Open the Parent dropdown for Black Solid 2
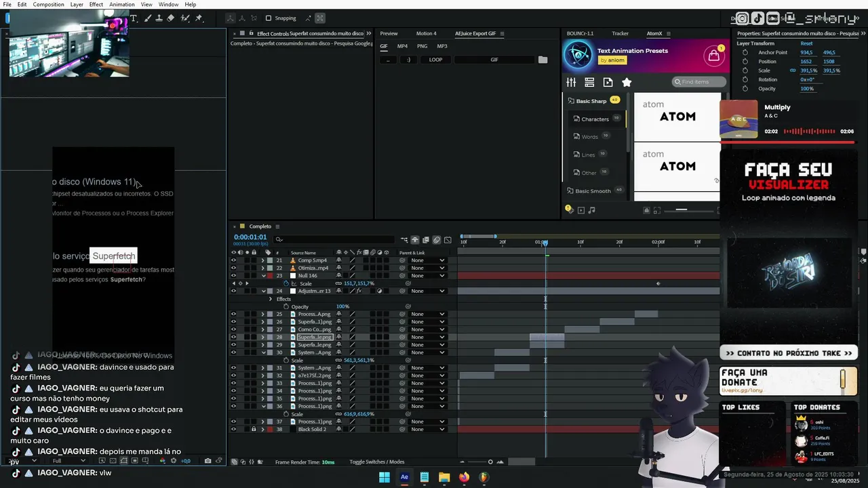The height and width of the screenshot is (488, 868). (x=427, y=429)
